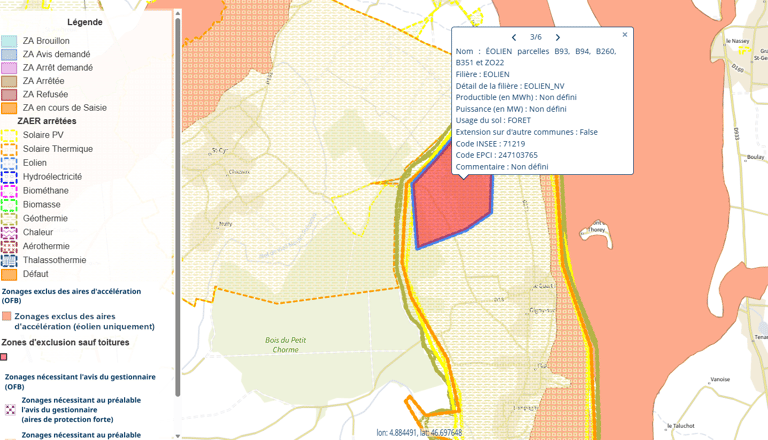
Task: Click the Aérothermie legend symbol
Action: coord(9,246)
